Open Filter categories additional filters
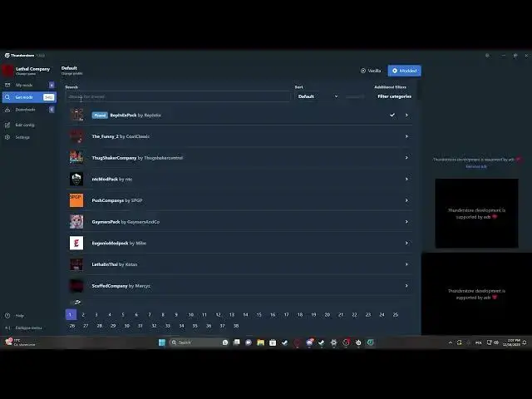 (x=394, y=96)
